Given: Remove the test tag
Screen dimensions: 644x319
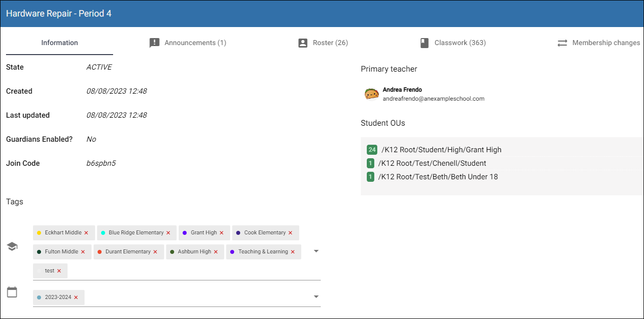Looking at the screenshot, I should click(x=59, y=271).
